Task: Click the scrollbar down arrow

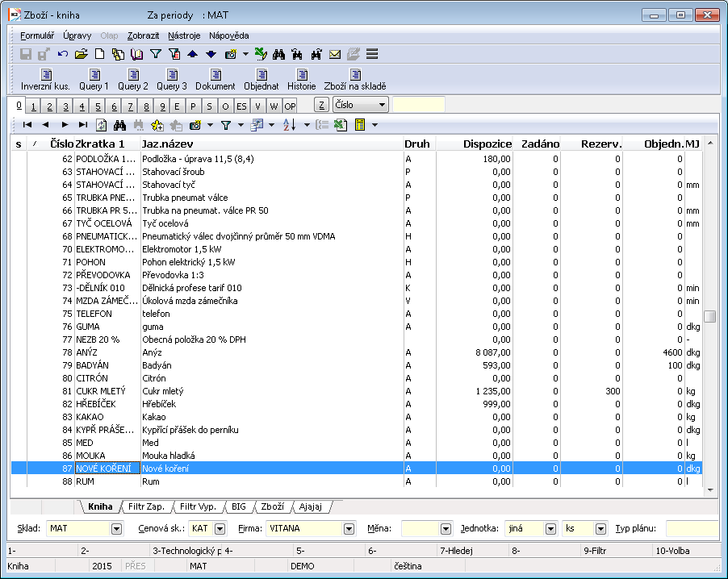Action: point(710,490)
